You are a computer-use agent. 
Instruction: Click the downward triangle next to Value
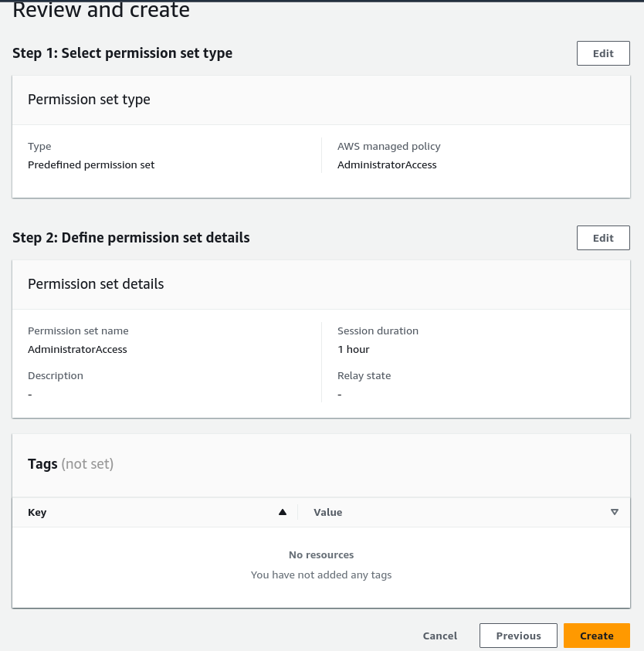(x=615, y=511)
